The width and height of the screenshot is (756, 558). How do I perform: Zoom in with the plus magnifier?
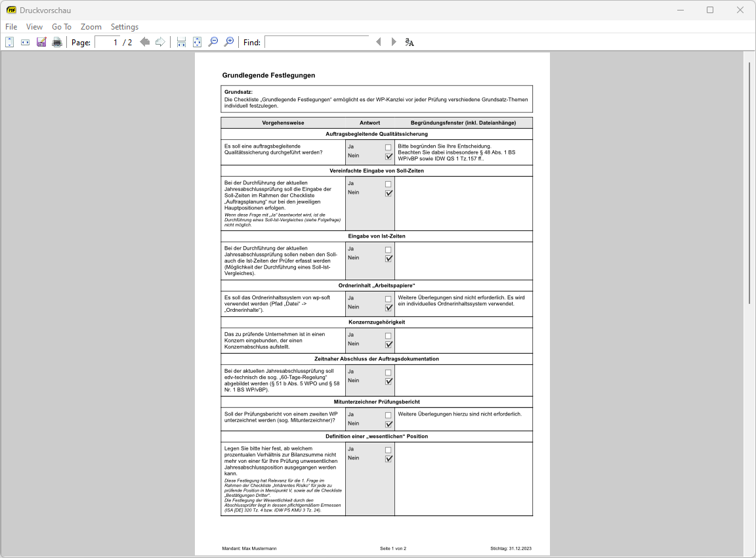[229, 42]
